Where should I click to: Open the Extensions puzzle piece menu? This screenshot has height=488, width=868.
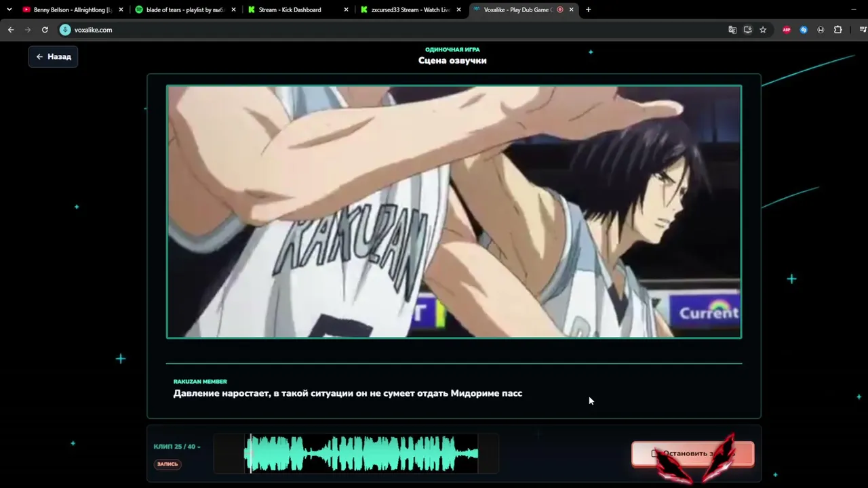(838, 30)
